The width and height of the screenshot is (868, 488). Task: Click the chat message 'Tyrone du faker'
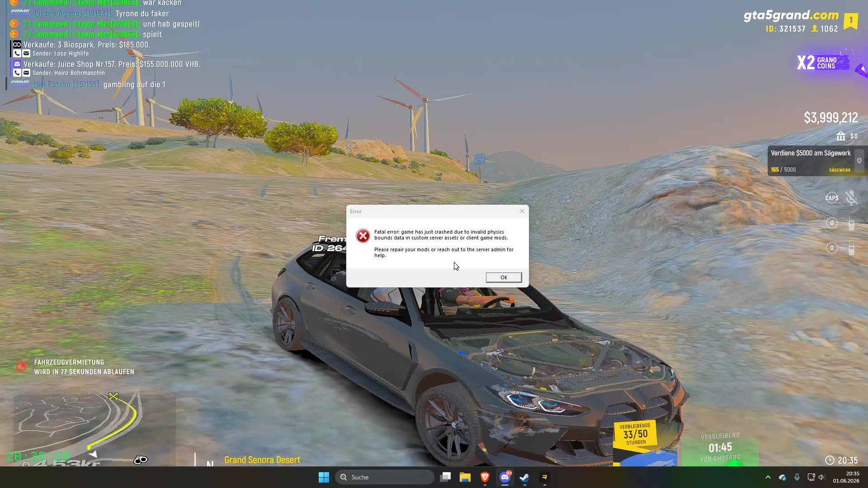142,14
